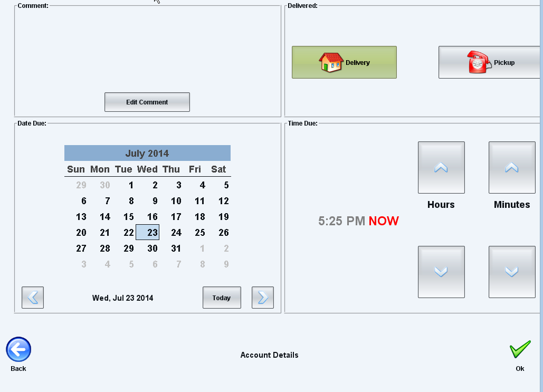This screenshot has width=543, height=392.
Task: Choose grayed June 29 date
Action: point(81,185)
